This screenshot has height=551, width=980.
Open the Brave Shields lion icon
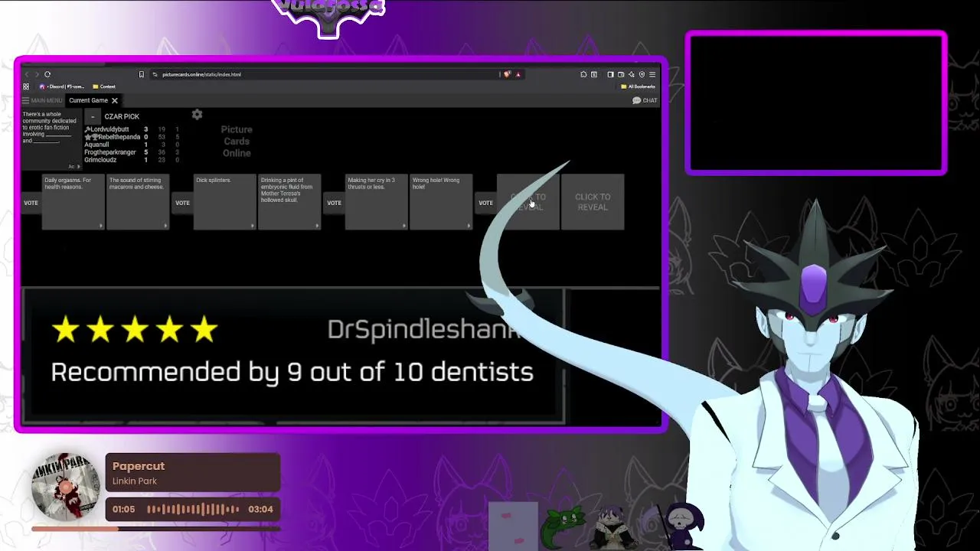click(507, 74)
